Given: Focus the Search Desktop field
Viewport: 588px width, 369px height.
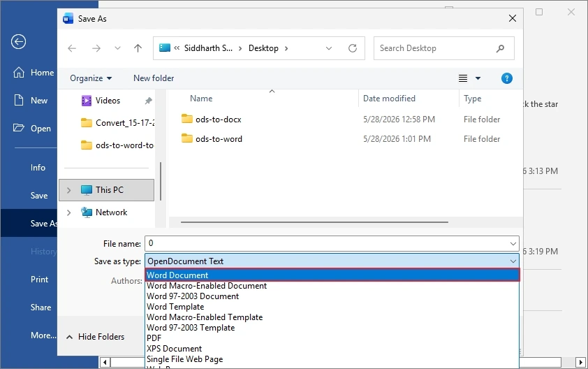Looking at the screenshot, I should pyautogui.click(x=443, y=48).
